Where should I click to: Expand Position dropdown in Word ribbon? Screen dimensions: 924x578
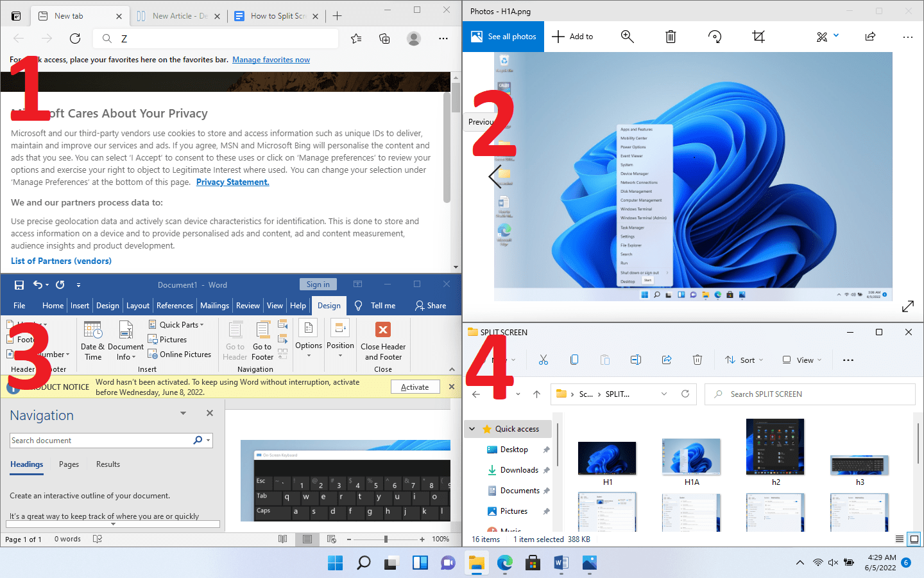340,340
